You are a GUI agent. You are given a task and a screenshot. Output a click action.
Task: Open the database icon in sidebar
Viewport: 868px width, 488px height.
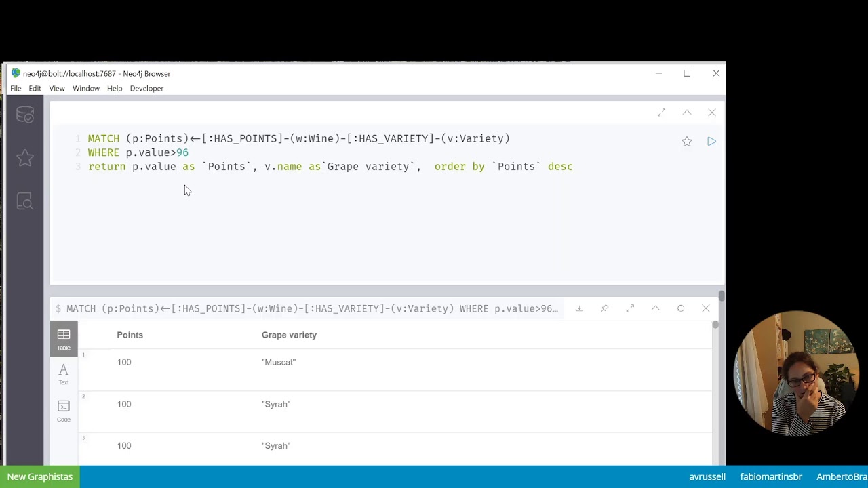point(25,116)
